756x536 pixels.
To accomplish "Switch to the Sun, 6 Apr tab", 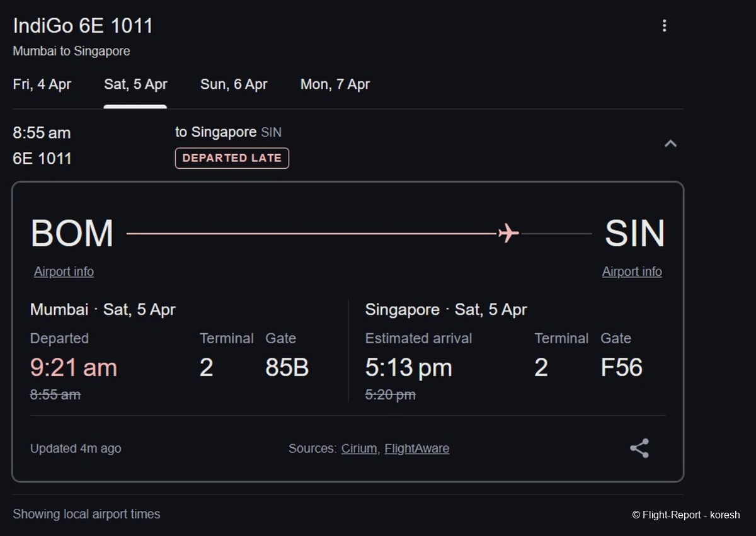I will [234, 84].
